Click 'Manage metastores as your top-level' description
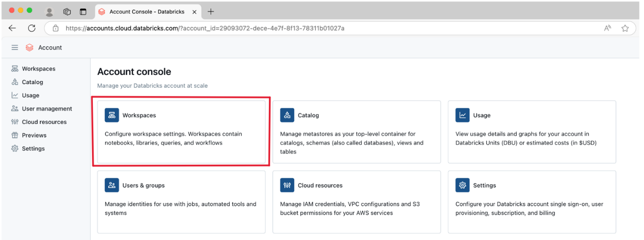 tap(352, 143)
